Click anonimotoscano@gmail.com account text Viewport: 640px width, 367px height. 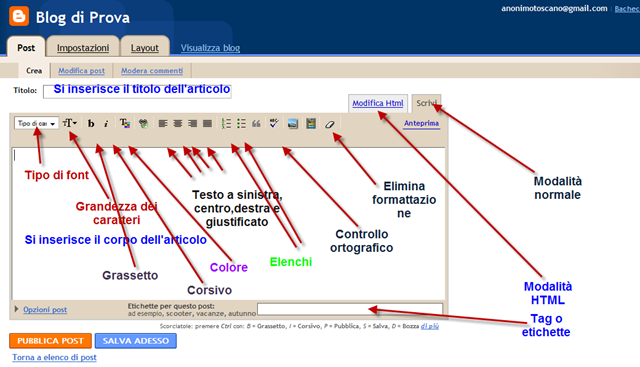coord(554,8)
